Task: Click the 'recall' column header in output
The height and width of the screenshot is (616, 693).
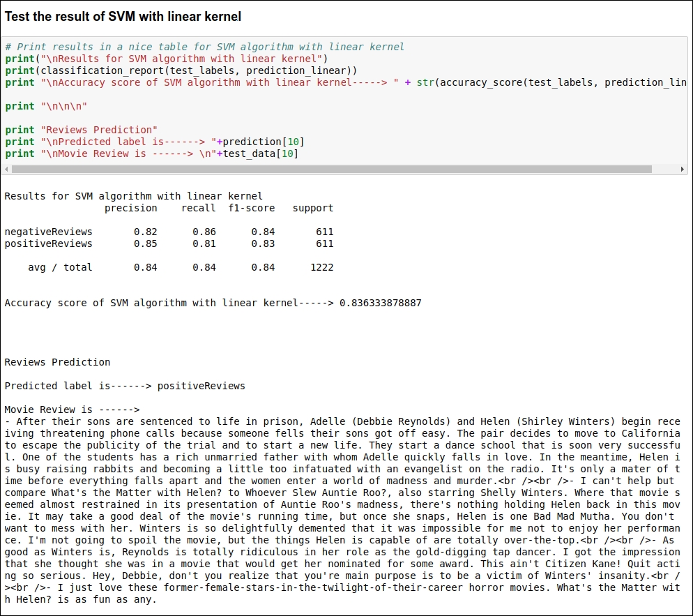Action: 199,209
